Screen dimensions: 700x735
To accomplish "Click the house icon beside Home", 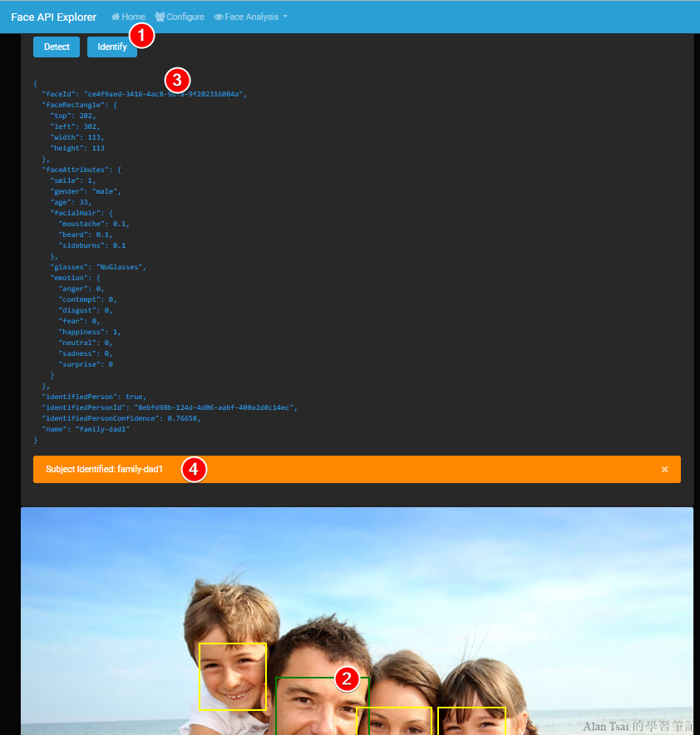I will [x=116, y=17].
